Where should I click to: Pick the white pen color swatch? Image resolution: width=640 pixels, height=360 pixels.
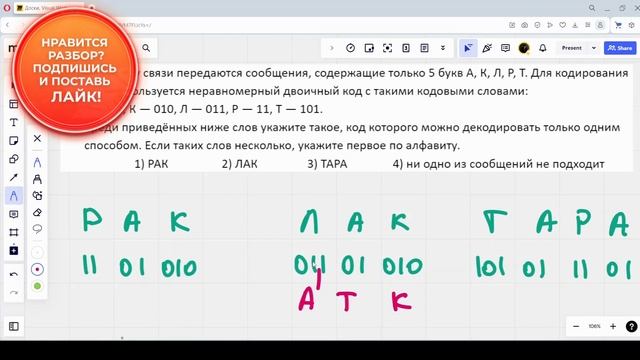[37, 253]
